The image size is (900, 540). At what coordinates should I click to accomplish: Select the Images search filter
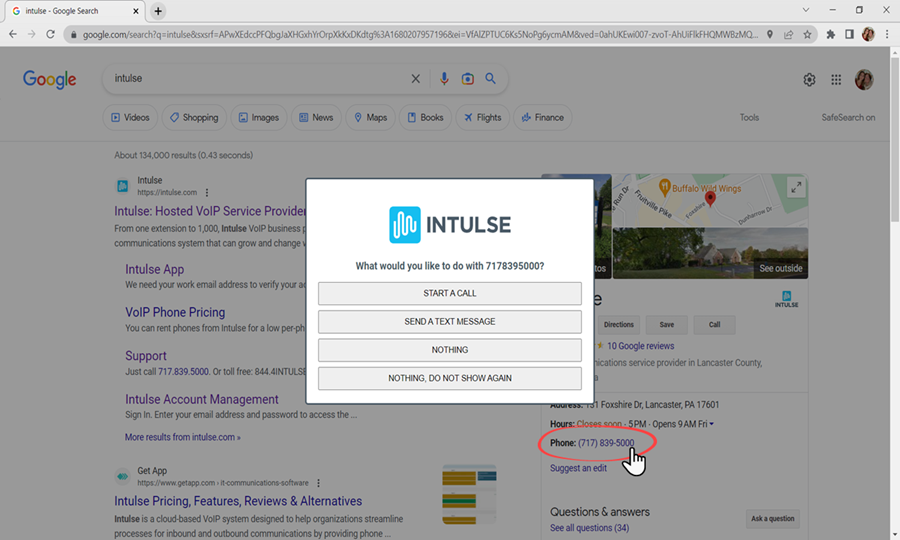(x=256, y=117)
